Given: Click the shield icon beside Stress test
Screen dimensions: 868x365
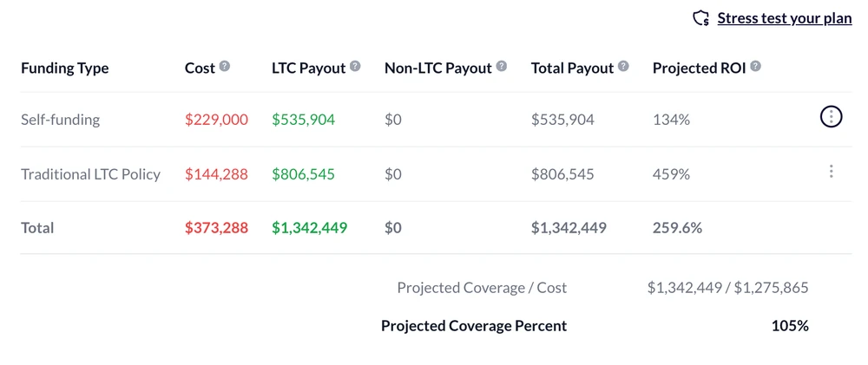Looking at the screenshot, I should tap(701, 18).
